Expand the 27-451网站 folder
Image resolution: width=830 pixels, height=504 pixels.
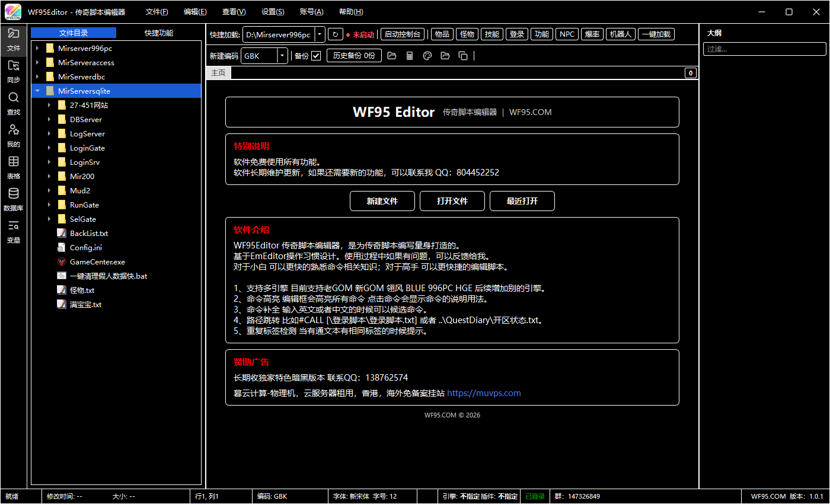pos(49,105)
